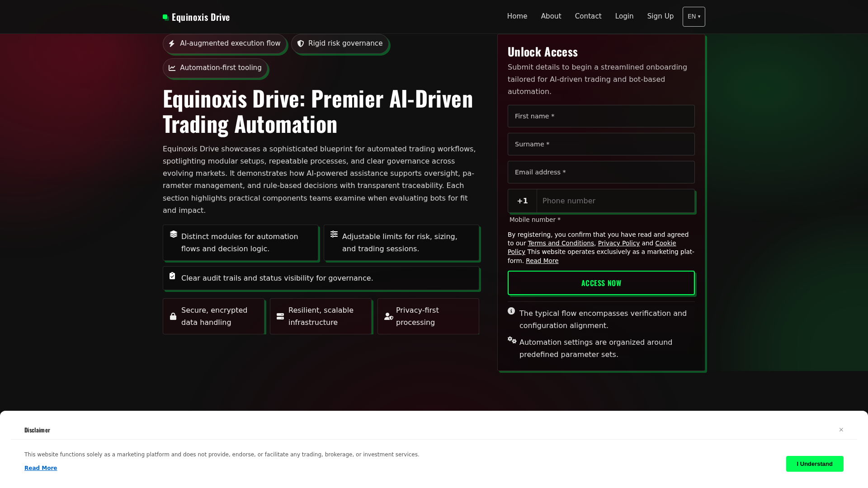Image resolution: width=868 pixels, height=488 pixels.
Task: Click the ACCESS NOW button
Action: coord(601,283)
